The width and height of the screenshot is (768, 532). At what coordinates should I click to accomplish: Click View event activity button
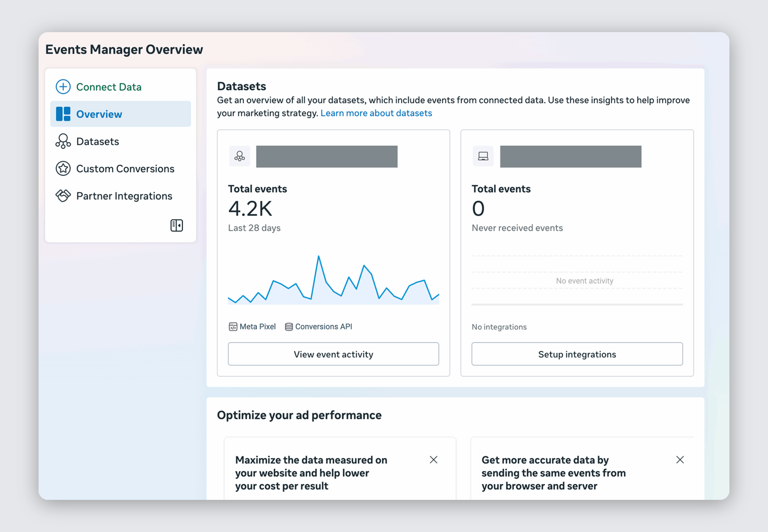point(333,354)
